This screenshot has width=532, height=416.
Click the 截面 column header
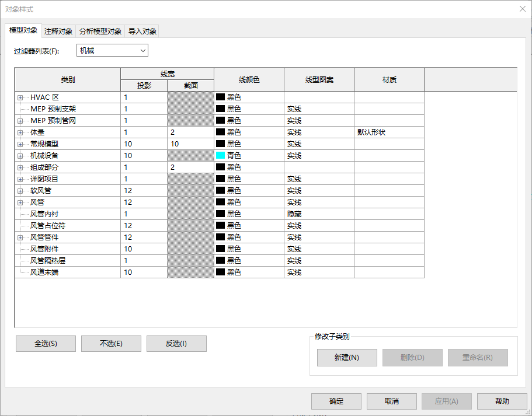pos(191,85)
